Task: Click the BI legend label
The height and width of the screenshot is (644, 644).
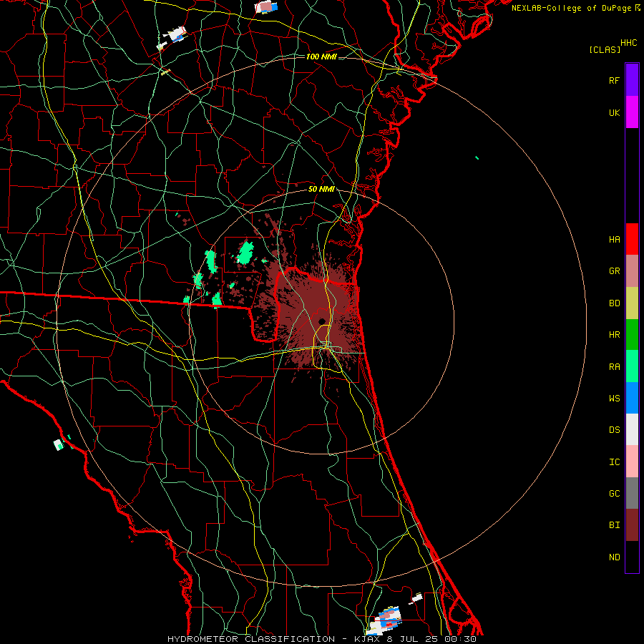Action: click(615, 525)
